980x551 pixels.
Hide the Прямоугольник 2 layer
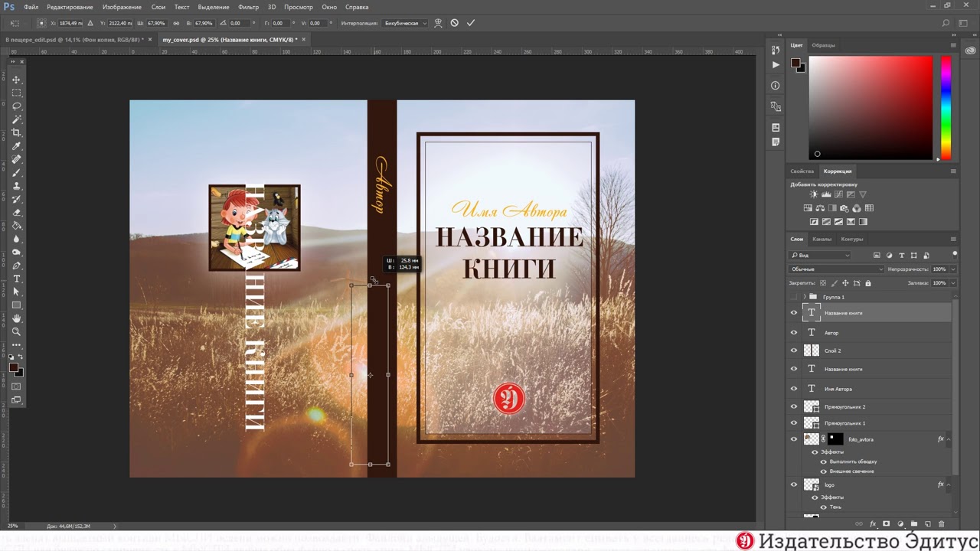click(x=794, y=407)
